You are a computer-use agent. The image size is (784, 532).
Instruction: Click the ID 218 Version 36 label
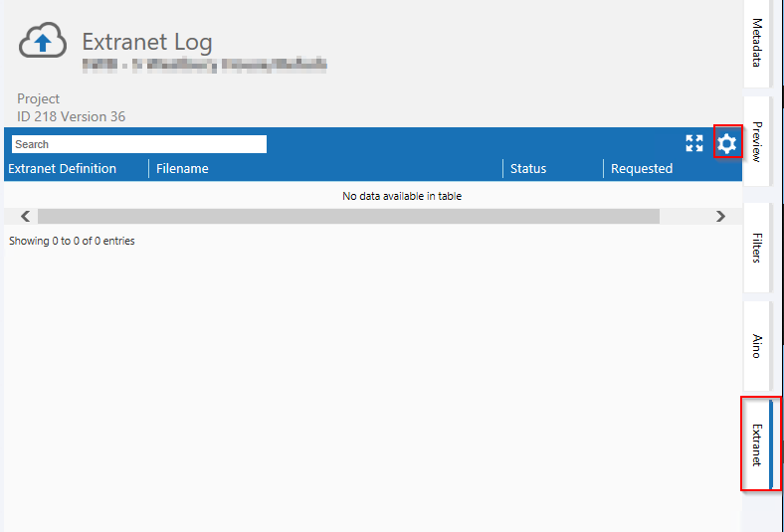(72, 116)
